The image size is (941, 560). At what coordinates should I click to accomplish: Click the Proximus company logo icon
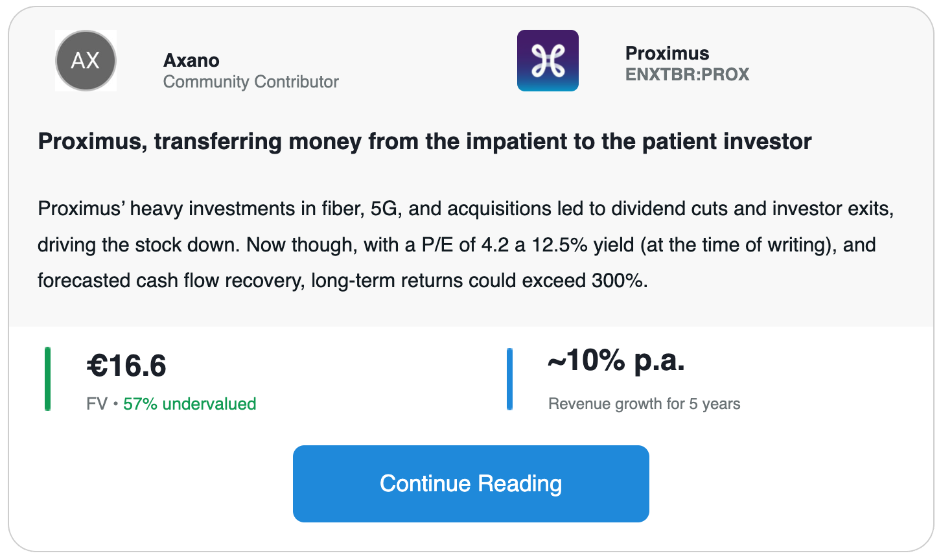548,60
